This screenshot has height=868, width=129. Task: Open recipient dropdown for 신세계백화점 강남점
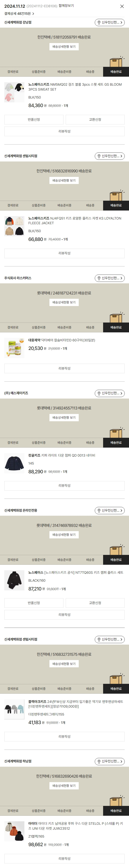(x=110, y=22)
